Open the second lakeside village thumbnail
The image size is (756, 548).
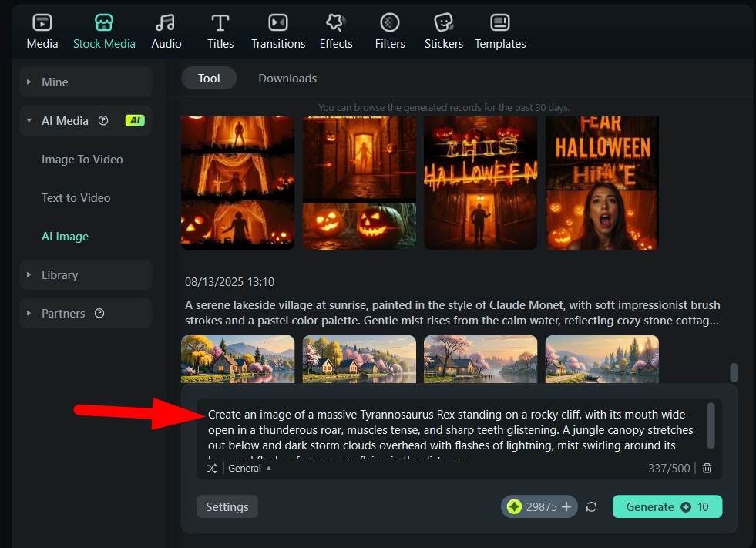(359, 359)
